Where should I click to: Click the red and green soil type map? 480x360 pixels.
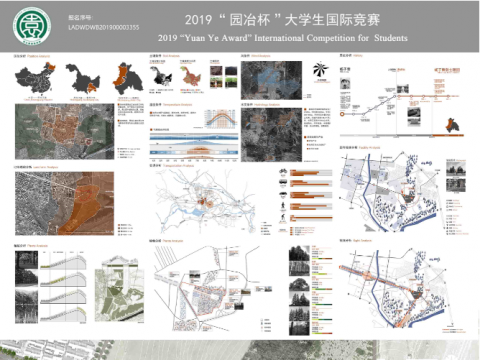tap(191, 76)
